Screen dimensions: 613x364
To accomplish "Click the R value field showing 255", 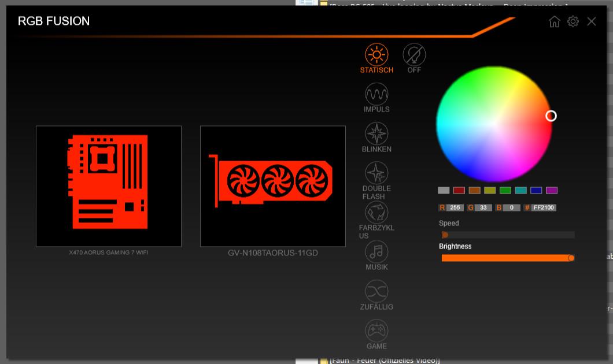I will pos(455,207).
